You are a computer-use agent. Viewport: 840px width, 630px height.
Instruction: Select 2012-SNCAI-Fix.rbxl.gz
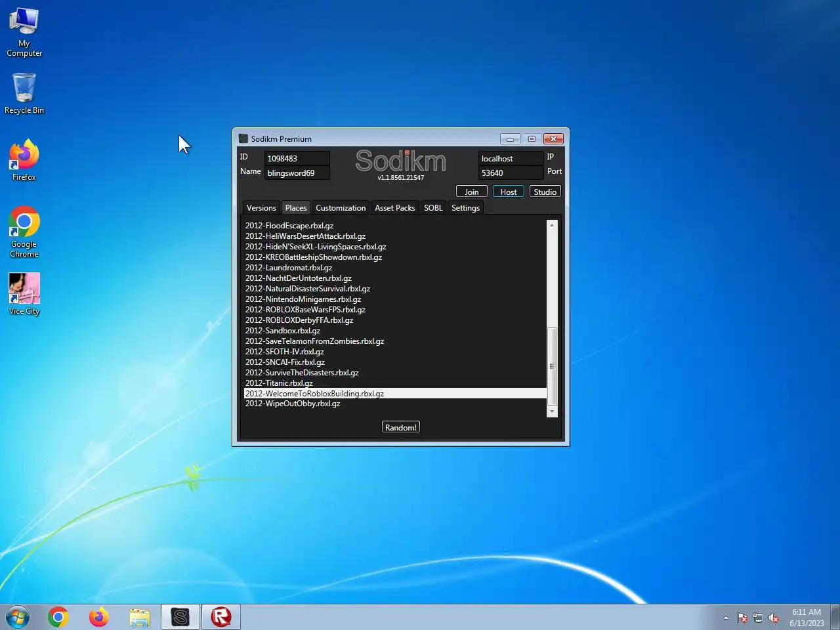click(395, 362)
